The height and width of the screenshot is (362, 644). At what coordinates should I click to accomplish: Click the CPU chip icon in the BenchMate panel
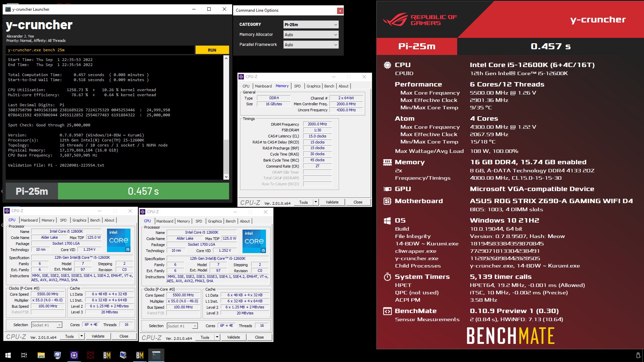(387, 65)
